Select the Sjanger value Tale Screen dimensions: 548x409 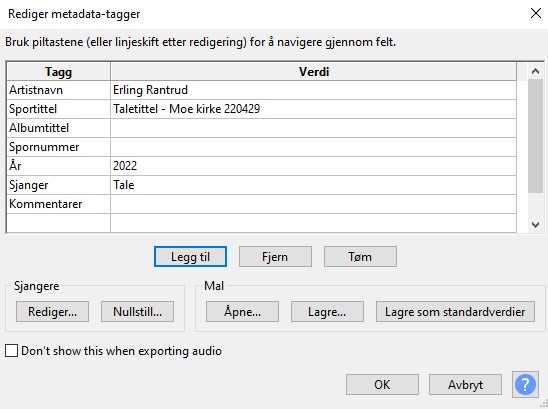pyautogui.click(x=313, y=185)
